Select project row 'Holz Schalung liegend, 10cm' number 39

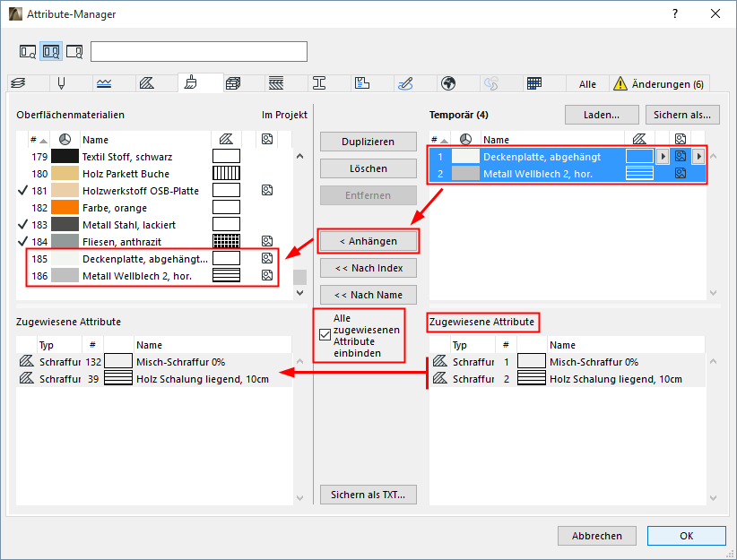click(153, 379)
